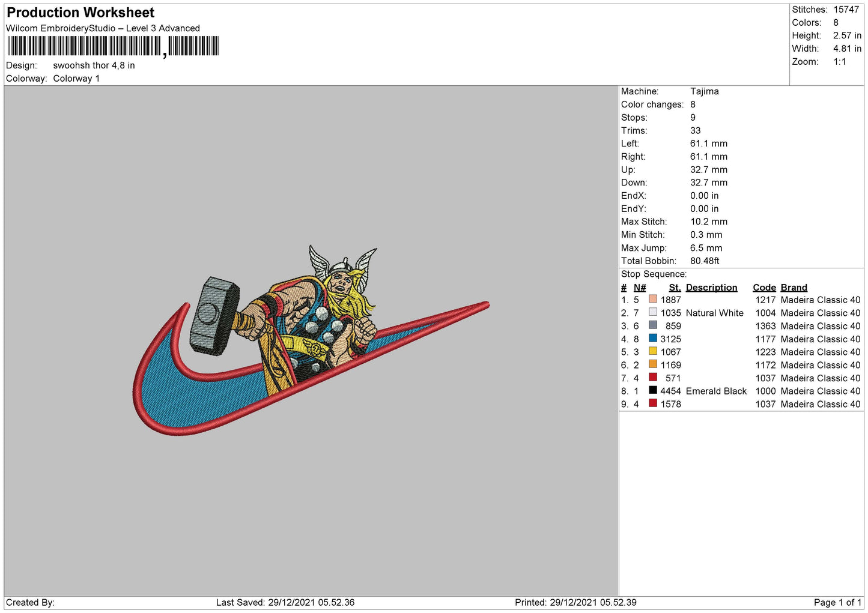Click the gray swatch beside stitch count 859
This screenshot has height=613, width=868.
[x=652, y=325]
